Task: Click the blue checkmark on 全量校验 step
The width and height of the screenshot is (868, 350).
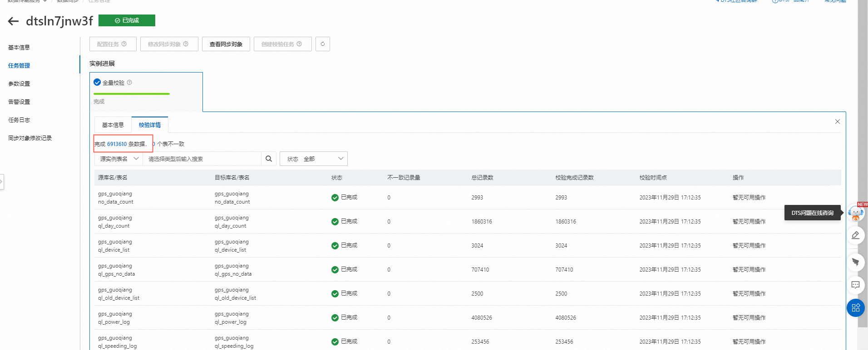Action: 97,83
